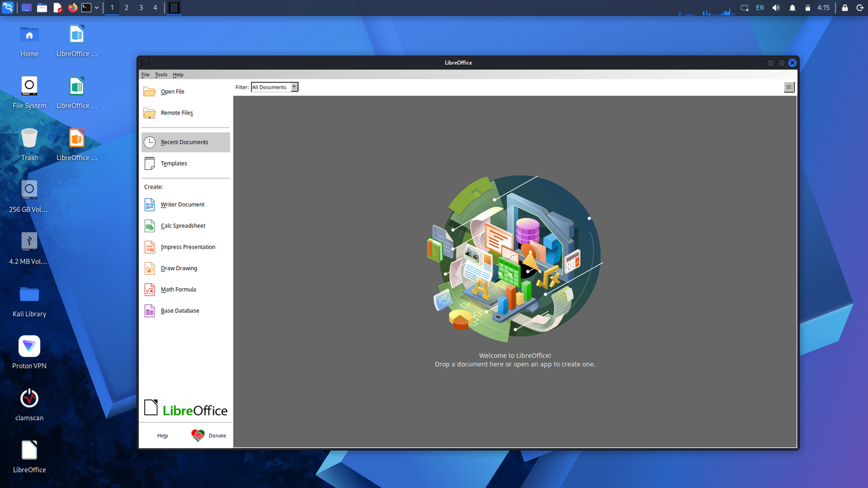The height and width of the screenshot is (488, 868).
Task: Click the power manager battery icon
Action: click(x=808, y=8)
